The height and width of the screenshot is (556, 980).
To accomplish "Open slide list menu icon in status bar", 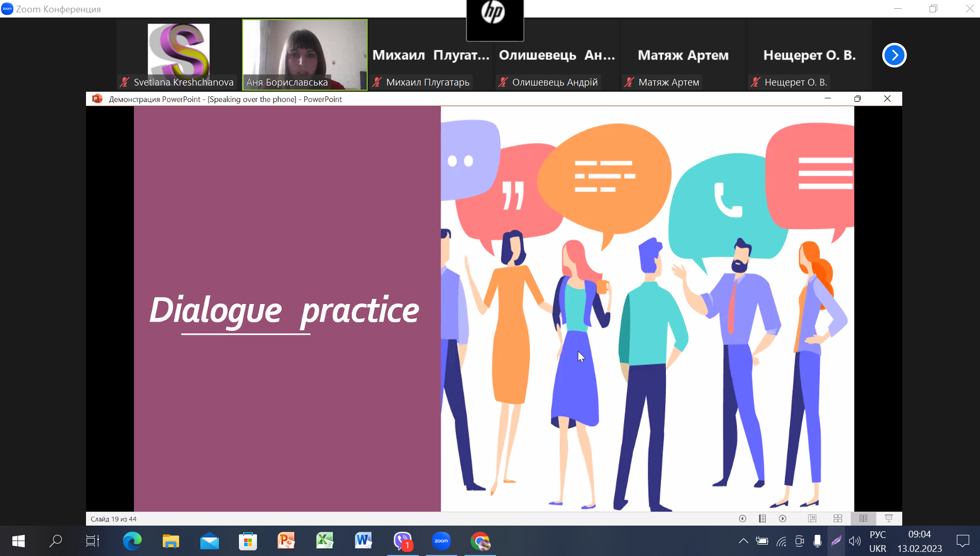I will coord(763,519).
